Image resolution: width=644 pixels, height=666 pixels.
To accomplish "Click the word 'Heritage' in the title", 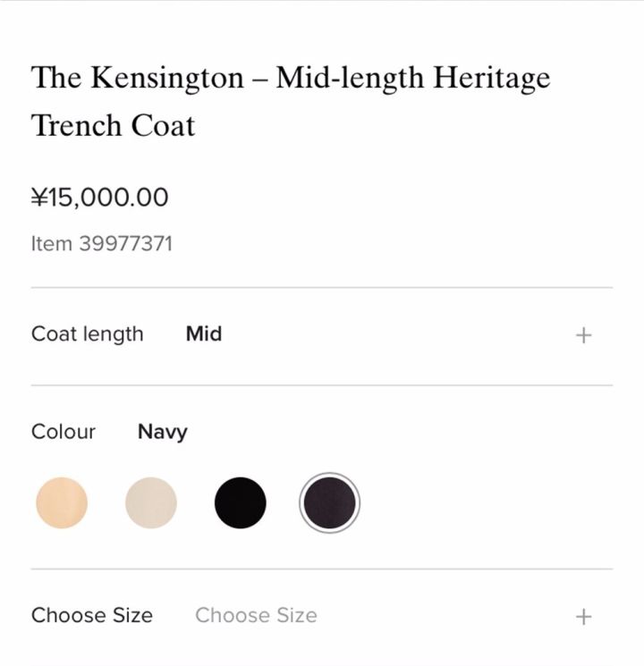I will click(492, 78).
